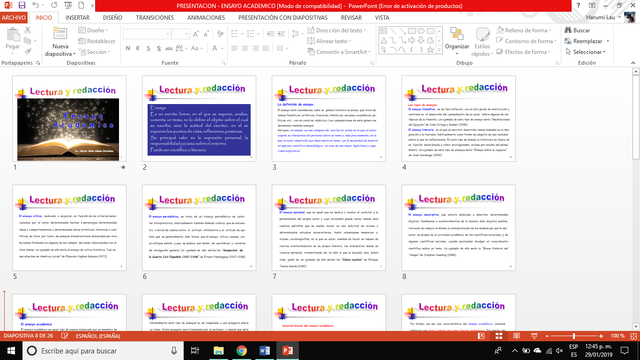This screenshot has width=640, height=360.
Task: Click the Save icon in quick access toolbar
Action: click(22, 5)
